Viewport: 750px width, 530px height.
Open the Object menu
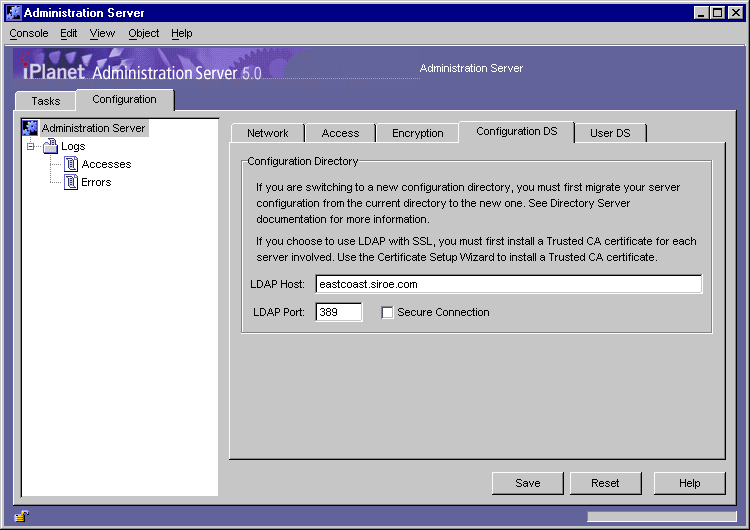(x=143, y=33)
